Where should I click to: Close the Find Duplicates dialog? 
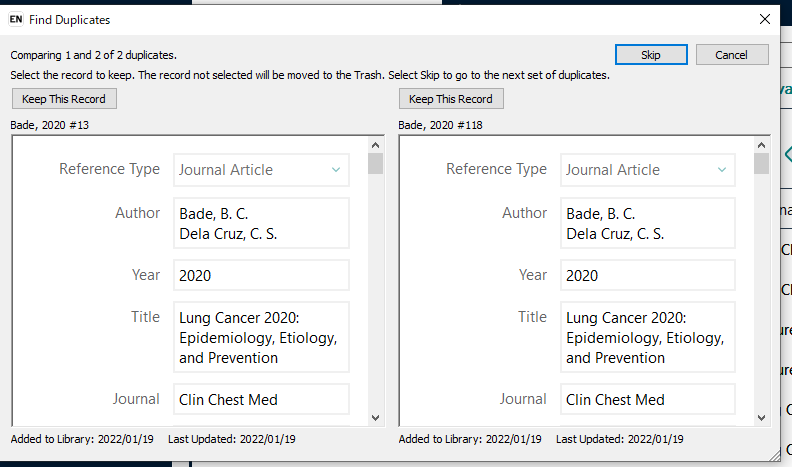click(x=765, y=19)
